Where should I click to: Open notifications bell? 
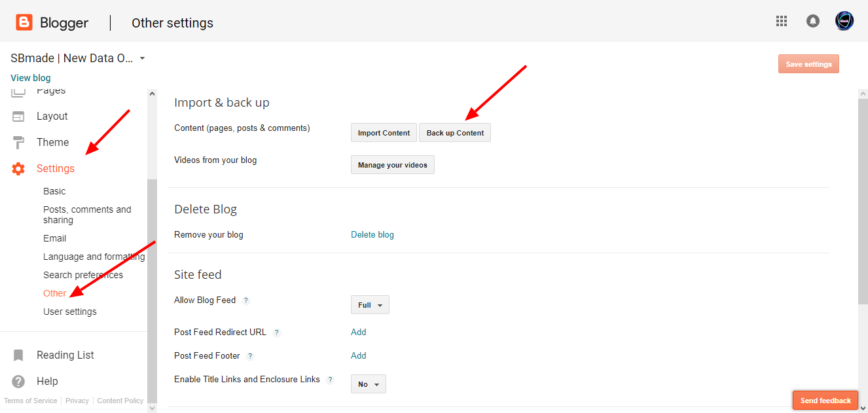coord(812,20)
